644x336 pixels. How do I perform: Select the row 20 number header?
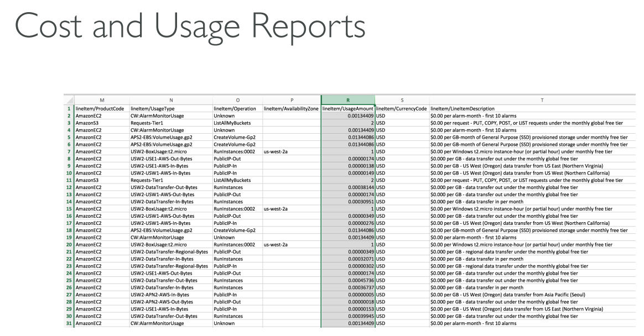(x=69, y=245)
